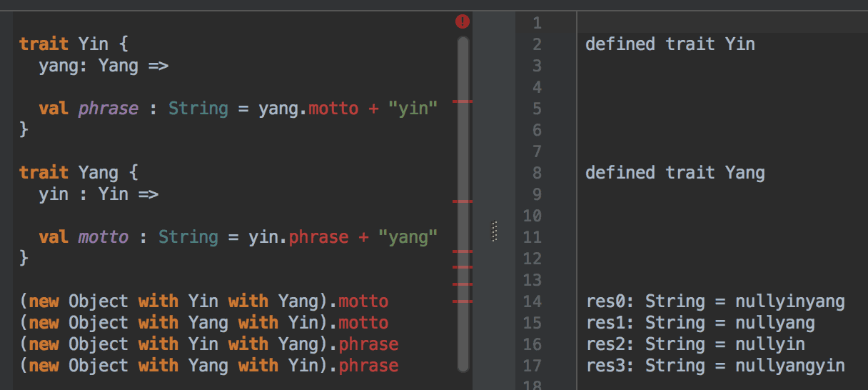This screenshot has width=868, height=390.
Task: Click the "yin" string literal in code
Action: (x=412, y=109)
